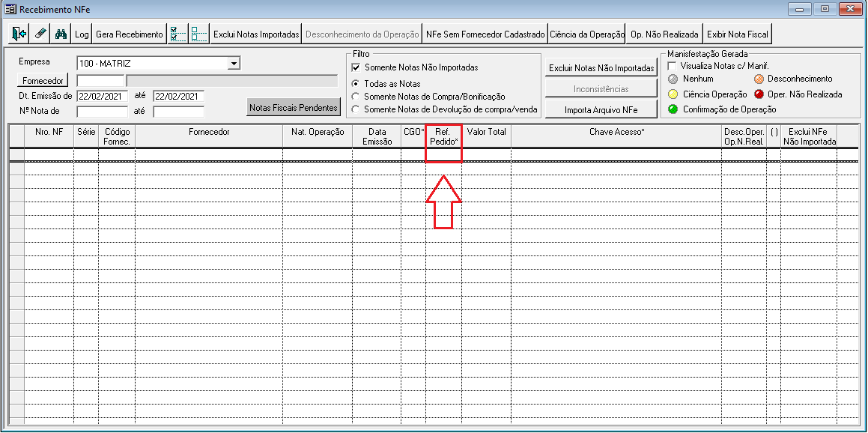The image size is (868, 433).
Task: Click the Código Fornec. column header
Action: tap(117, 137)
